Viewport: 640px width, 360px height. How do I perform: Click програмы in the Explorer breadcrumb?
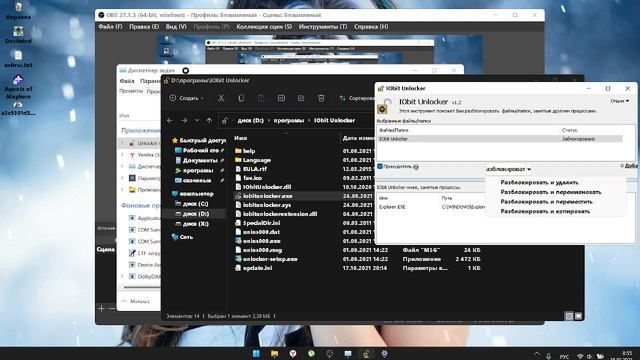click(x=289, y=120)
